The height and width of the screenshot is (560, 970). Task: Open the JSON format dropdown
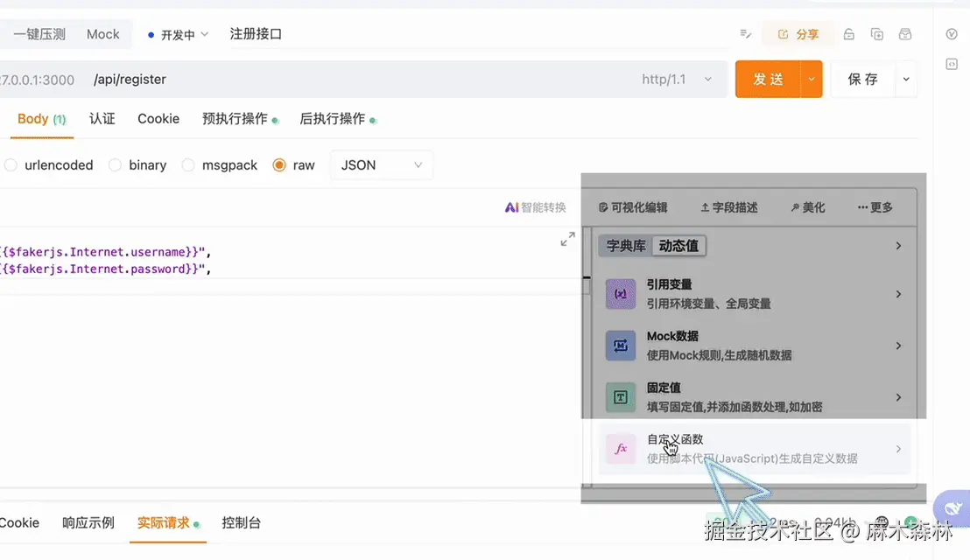(381, 165)
